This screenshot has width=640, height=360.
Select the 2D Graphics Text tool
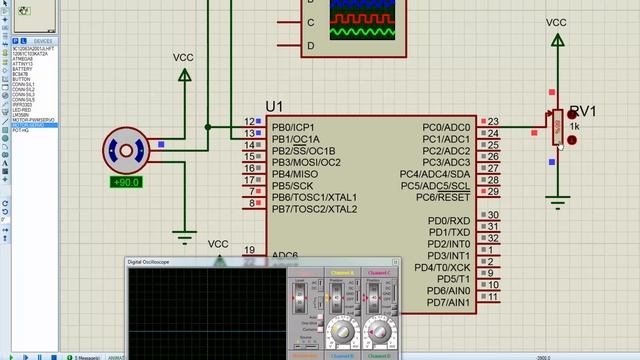[5, 163]
